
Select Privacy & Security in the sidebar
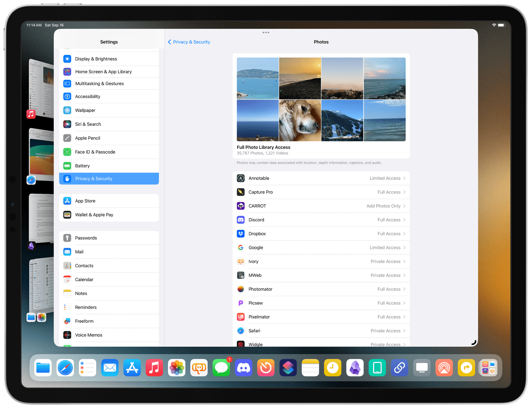[x=109, y=179]
